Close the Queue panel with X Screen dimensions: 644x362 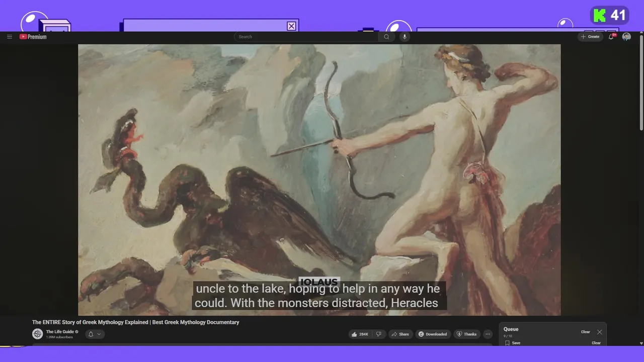(x=599, y=332)
